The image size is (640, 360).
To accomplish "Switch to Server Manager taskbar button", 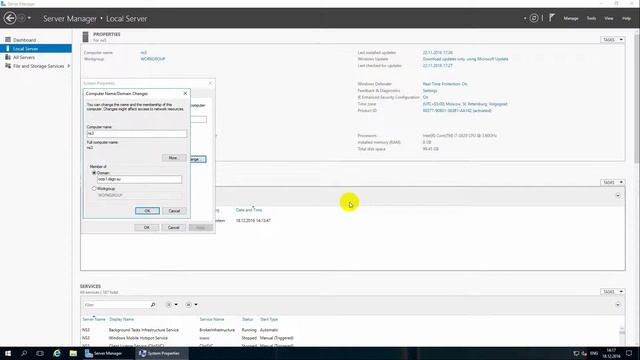I will coord(108,353).
